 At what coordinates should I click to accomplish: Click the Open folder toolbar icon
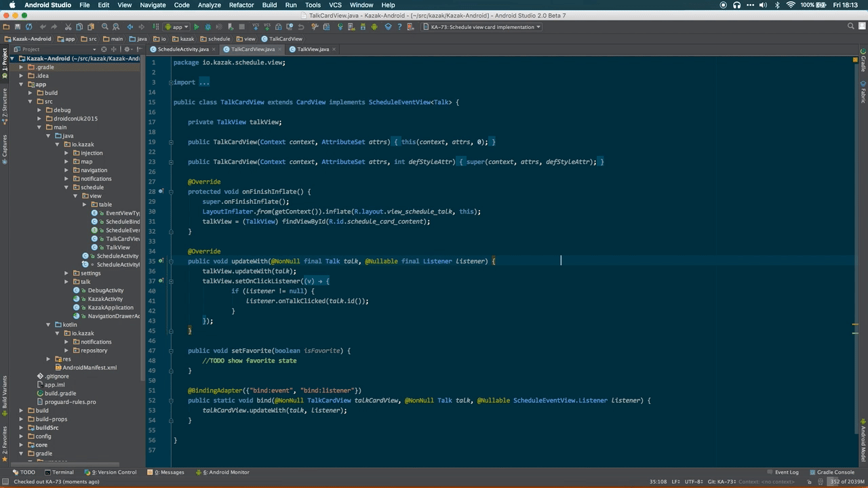pos(6,27)
